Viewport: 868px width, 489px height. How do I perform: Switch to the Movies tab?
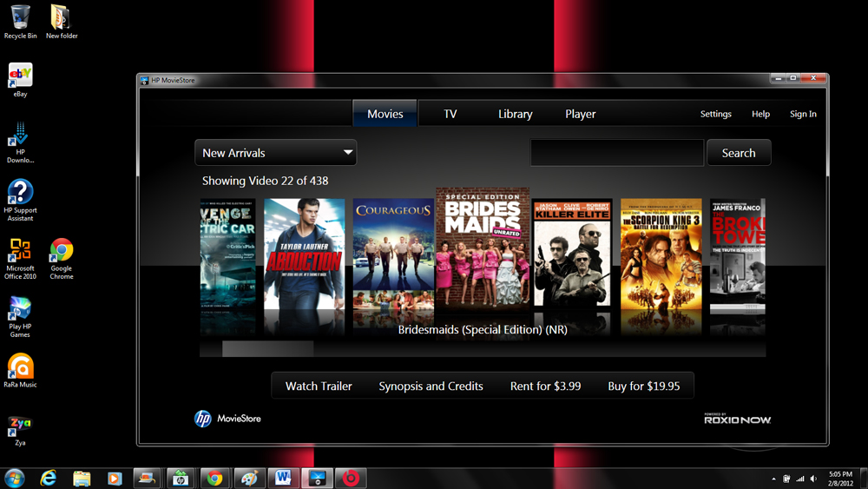[x=385, y=114]
